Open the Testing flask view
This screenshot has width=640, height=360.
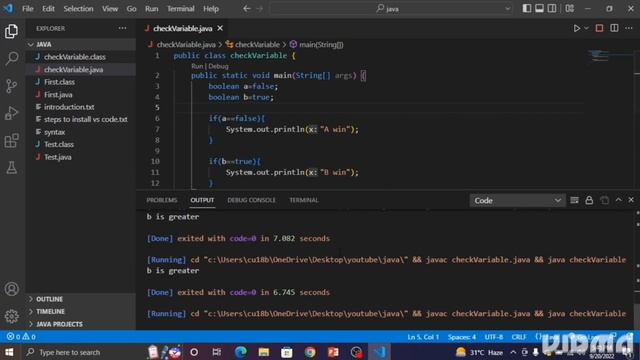pos(11,167)
